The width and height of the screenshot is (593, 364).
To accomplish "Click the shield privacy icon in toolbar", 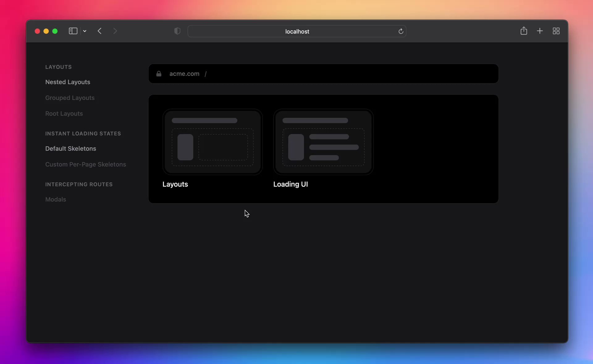I will click(x=177, y=31).
